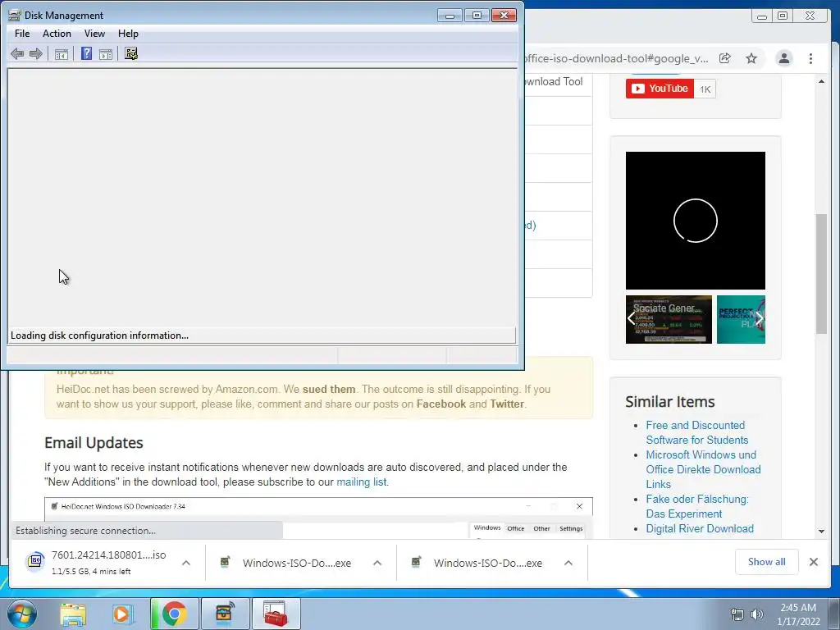Open the clock showing 2:45 AM
Screen dimensions: 840x630
tap(798, 614)
